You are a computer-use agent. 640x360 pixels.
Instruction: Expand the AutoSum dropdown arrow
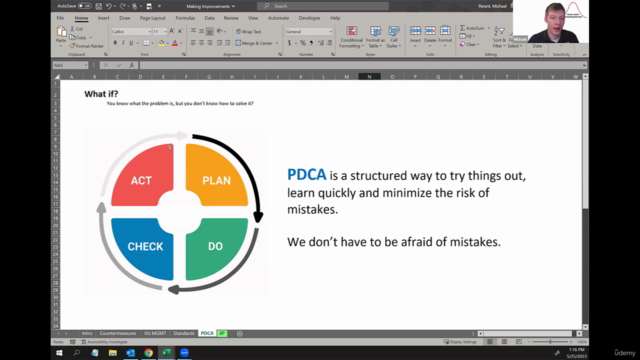pos(489,28)
